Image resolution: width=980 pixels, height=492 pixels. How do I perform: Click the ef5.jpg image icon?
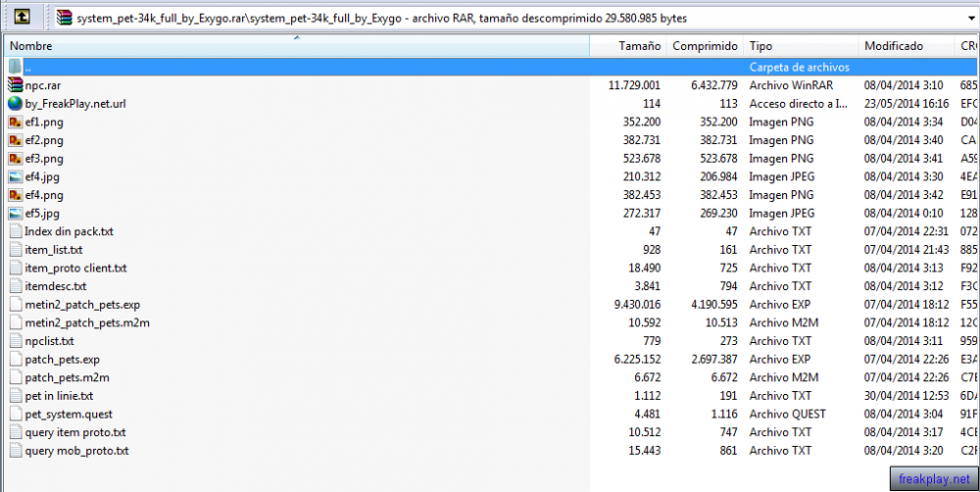pyautogui.click(x=16, y=214)
